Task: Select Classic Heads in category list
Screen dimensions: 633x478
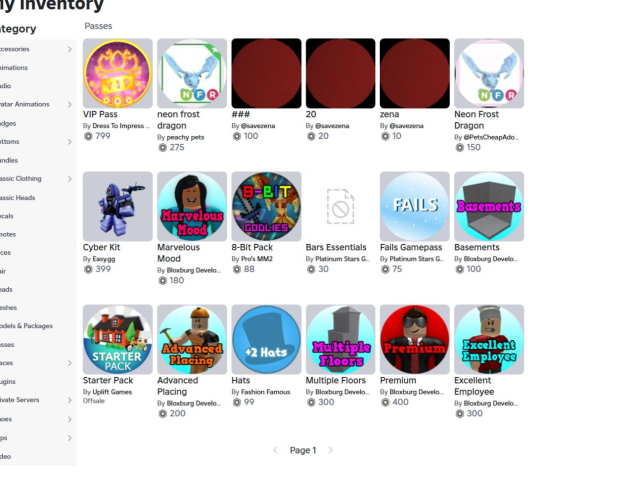Action: click(x=17, y=197)
